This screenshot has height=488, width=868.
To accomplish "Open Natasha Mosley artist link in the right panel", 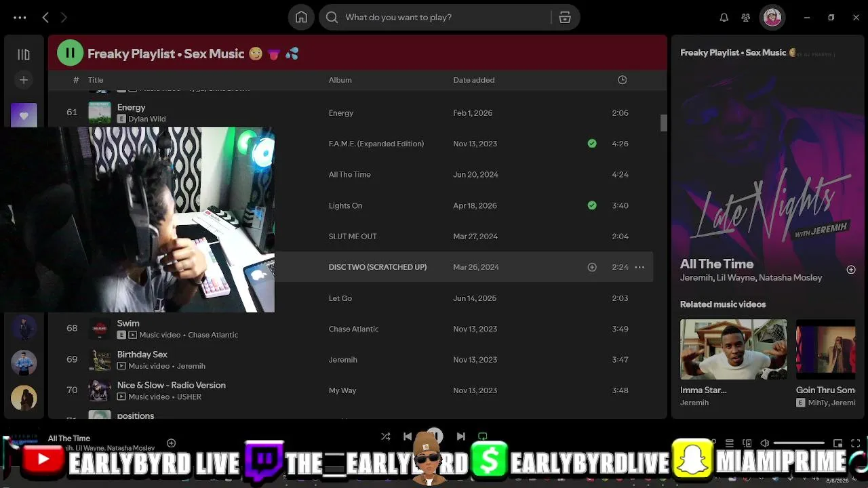I will pyautogui.click(x=791, y=278).
